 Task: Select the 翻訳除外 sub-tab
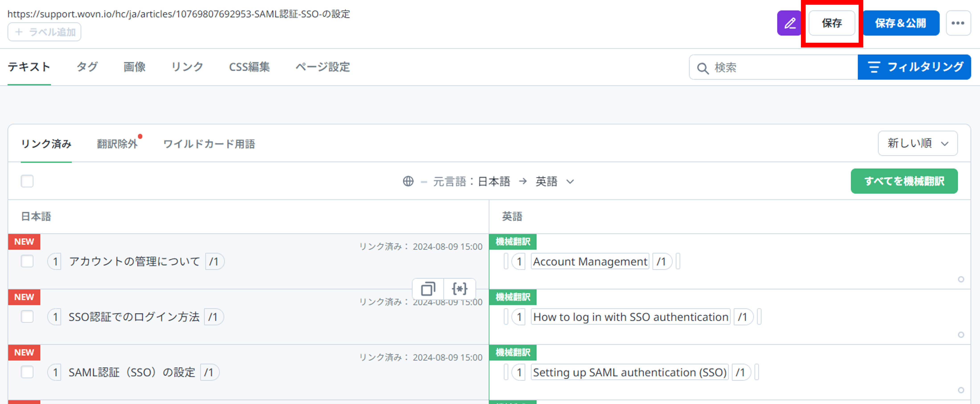tap(117, 144)
